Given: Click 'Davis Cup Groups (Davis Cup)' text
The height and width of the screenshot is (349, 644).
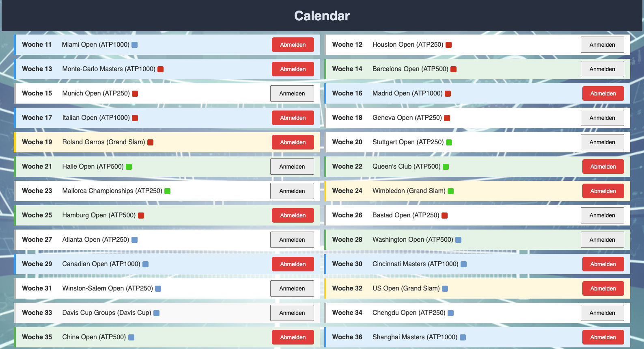Looking at the screenshot, I should [107, 313].
